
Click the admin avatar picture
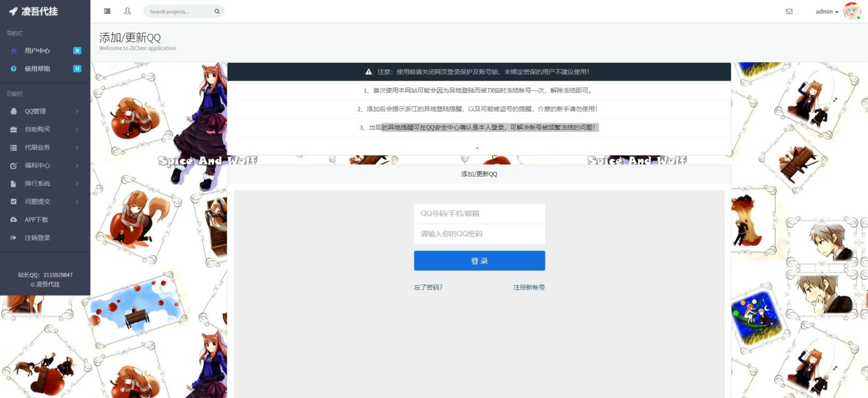point(852,11)
